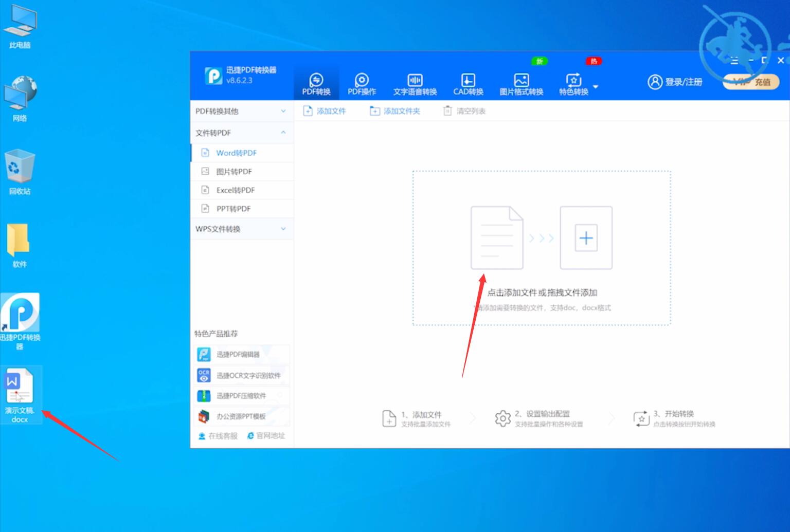Select the CAD转换 tab
Screen dimensions: 790x532
(468, 84)
